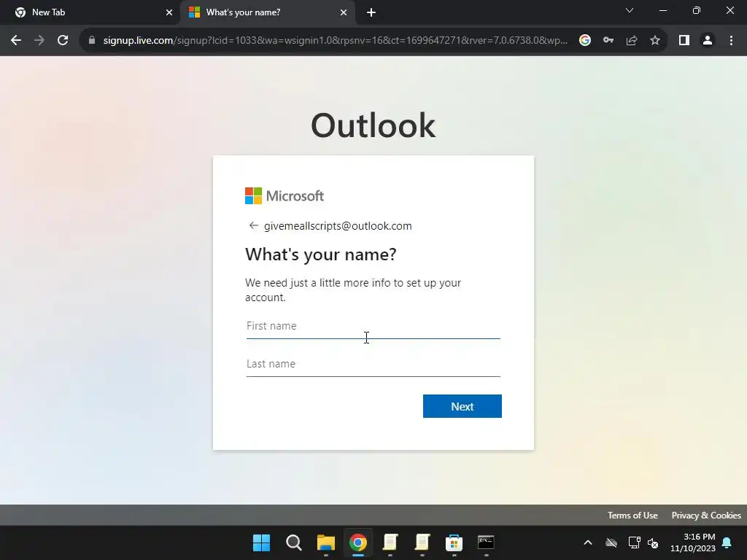Image resolution: width=747 pixels, height=560 pixels.
Task: Show hidden system tray icons
Action: (588, 542)
